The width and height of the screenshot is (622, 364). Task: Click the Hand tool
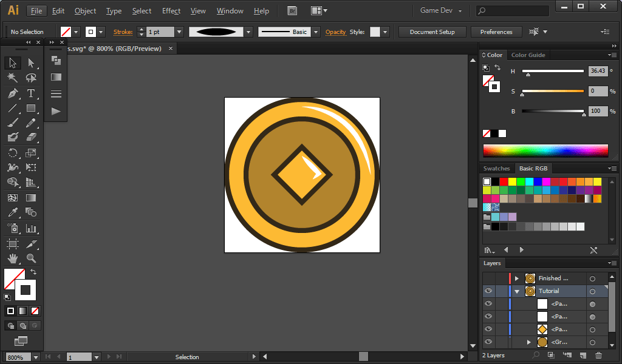(12, 258)
